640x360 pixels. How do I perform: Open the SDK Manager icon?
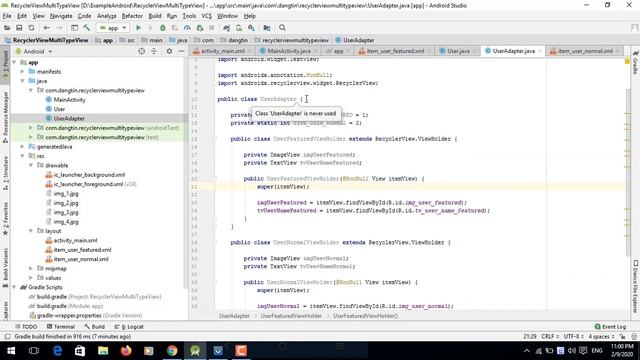pos(251,28)
